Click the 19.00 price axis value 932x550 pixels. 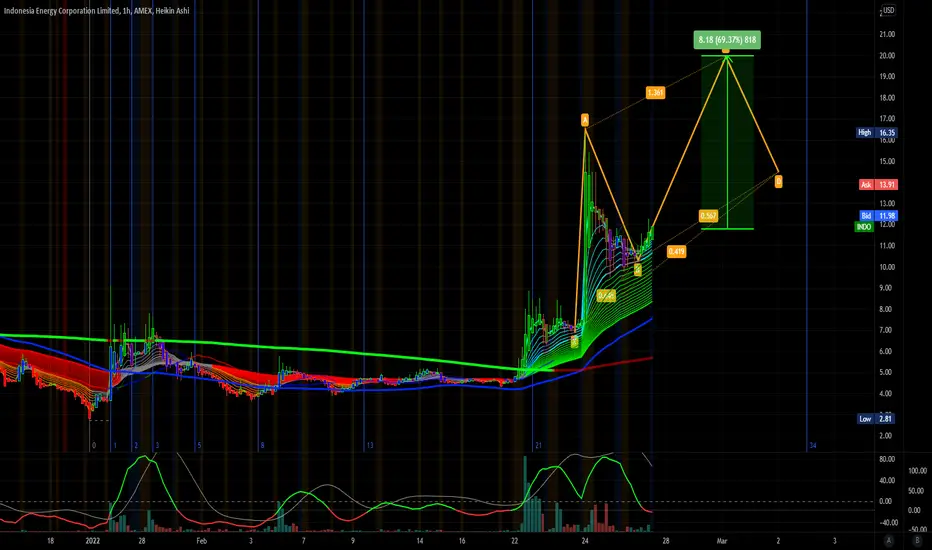pos(887,77)
